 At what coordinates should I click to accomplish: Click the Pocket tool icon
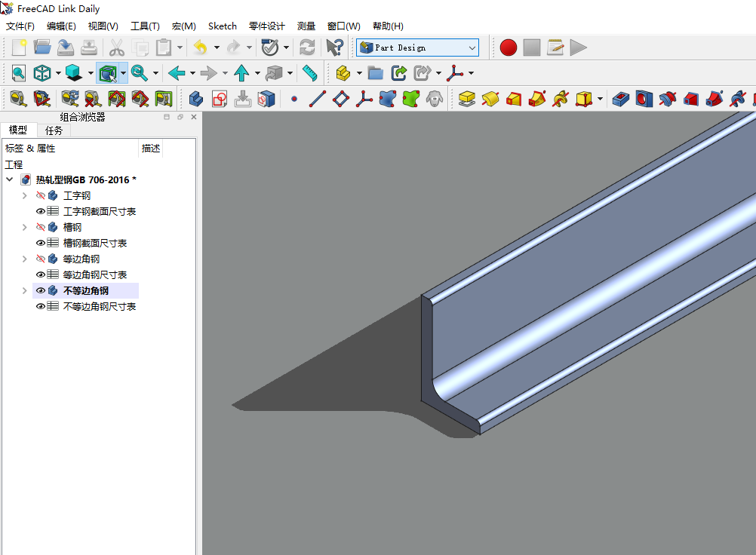tap(621, 99)
